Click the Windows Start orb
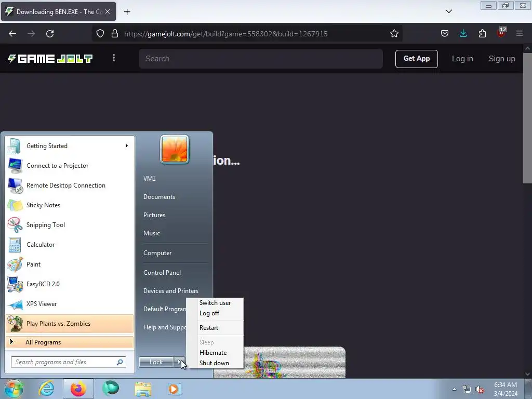532x399 pixels. coord(14,389)
